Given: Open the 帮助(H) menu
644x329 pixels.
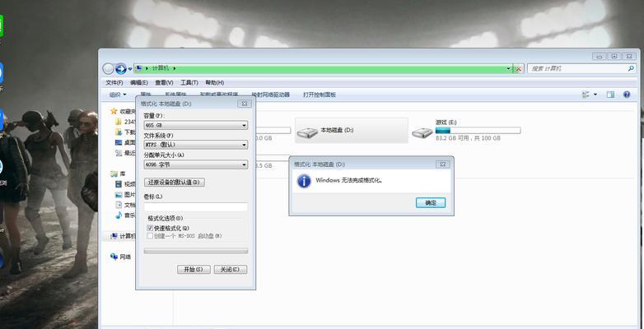Looking at the screenshot, I should pos(214,82).
